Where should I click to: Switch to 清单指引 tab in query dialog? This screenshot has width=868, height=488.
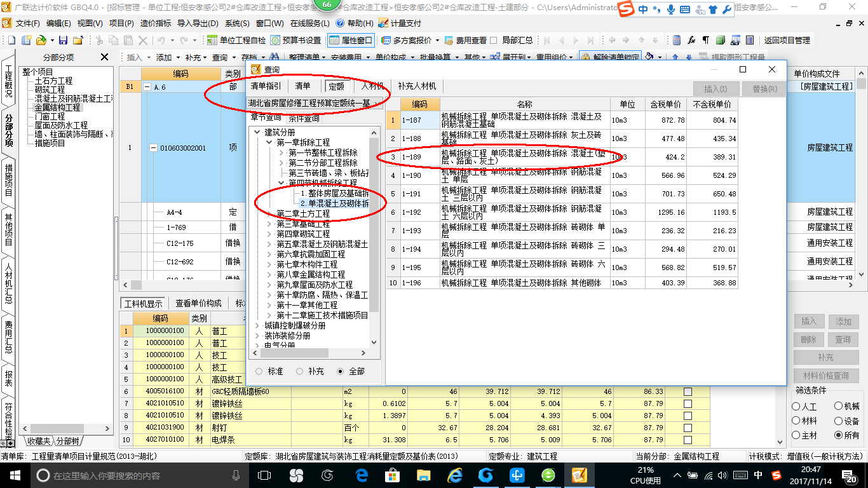tap(266, 86)
